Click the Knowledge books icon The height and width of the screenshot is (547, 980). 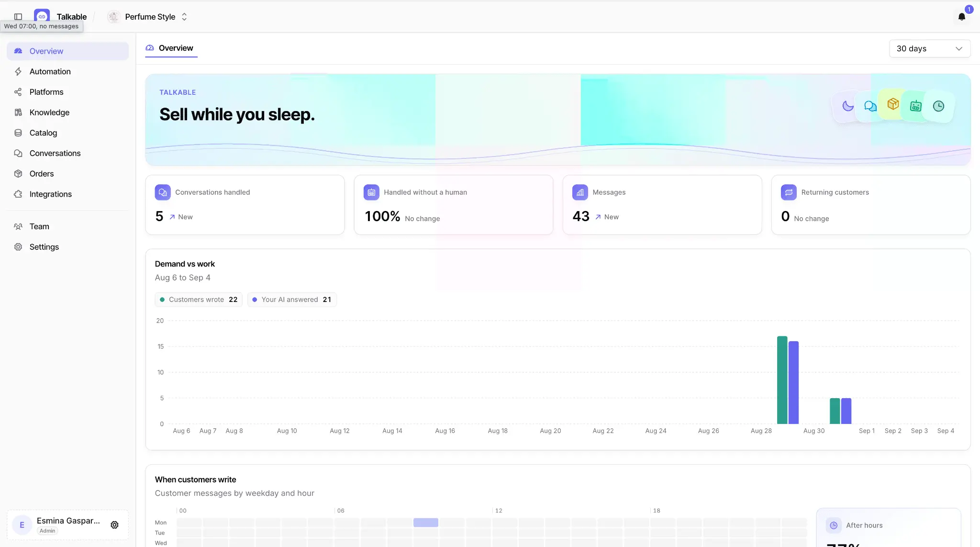tap(18, 112)
